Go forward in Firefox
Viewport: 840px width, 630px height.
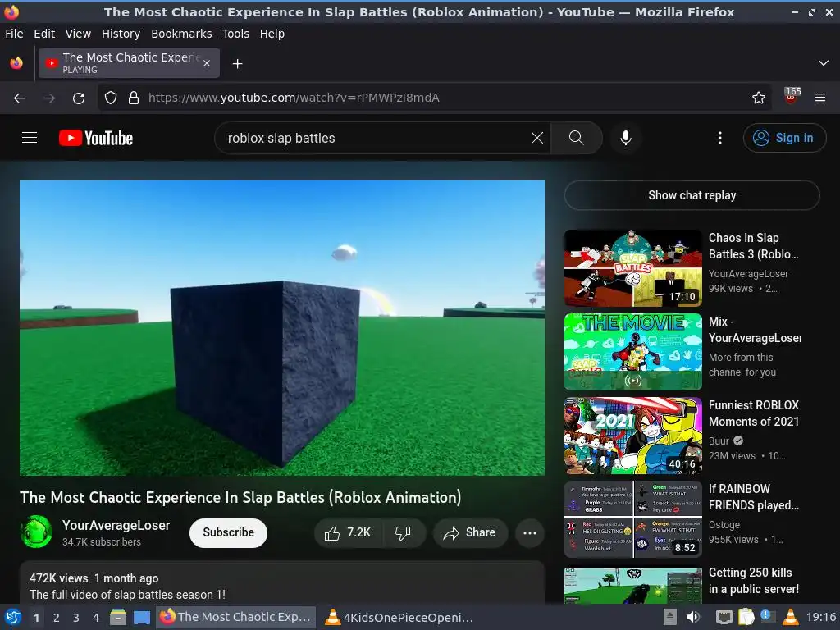49,98
